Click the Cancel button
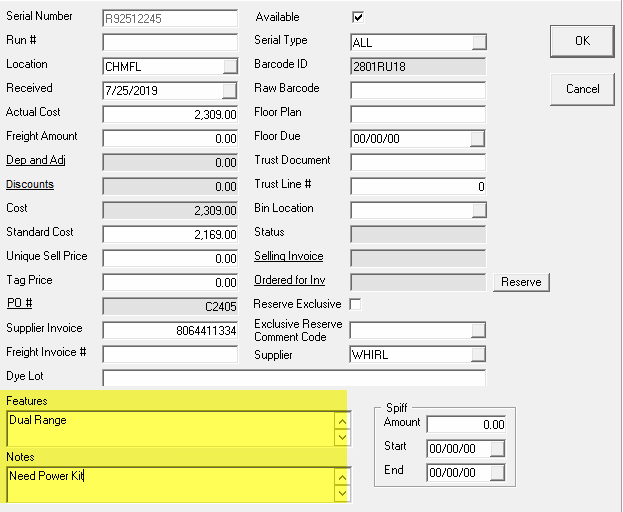The width and height of the screenshot is (623, 512). point(582,89)
